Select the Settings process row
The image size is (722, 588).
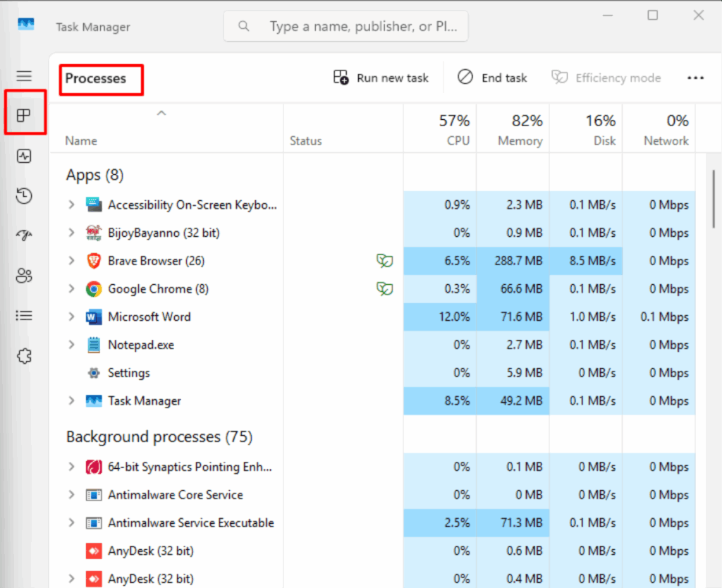[372, 373]
